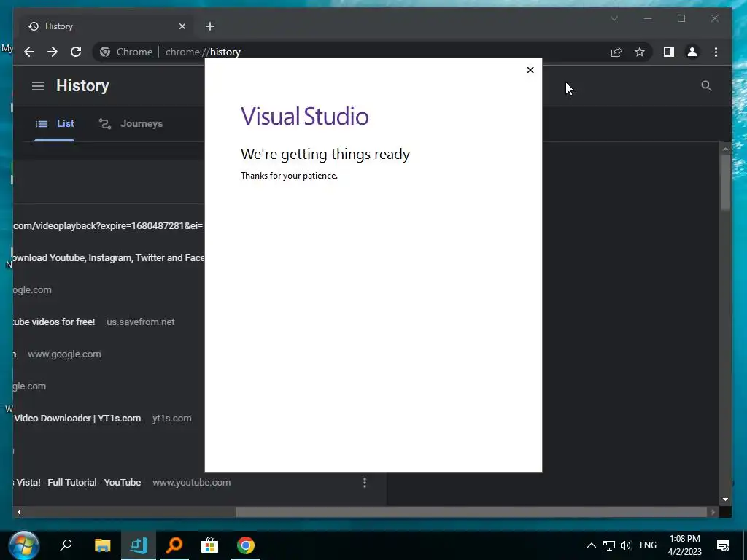Open the Video Downloader YT1s.com entry
Image resolution: width=747 pixels, height=560 pixels.
(x=77, y=418)
